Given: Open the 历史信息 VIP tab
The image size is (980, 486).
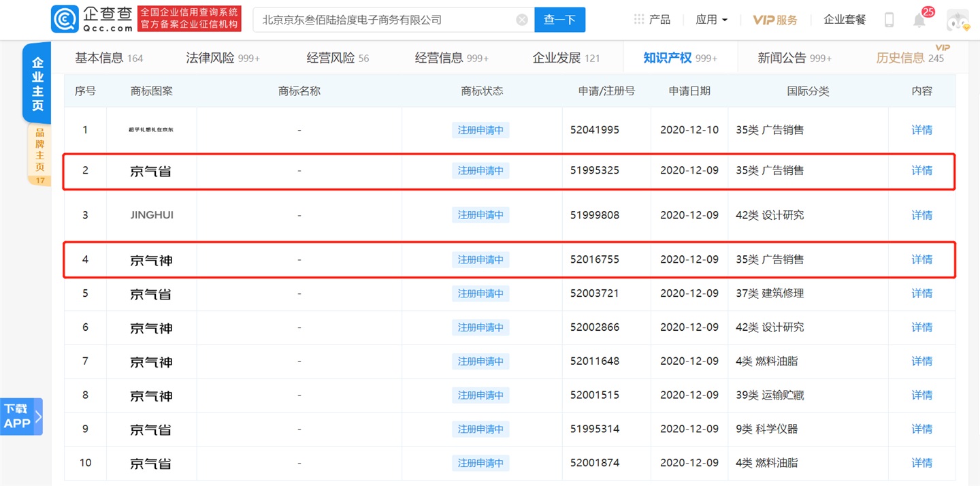Looking at the screenshot, I should click(x=910, y=58).
